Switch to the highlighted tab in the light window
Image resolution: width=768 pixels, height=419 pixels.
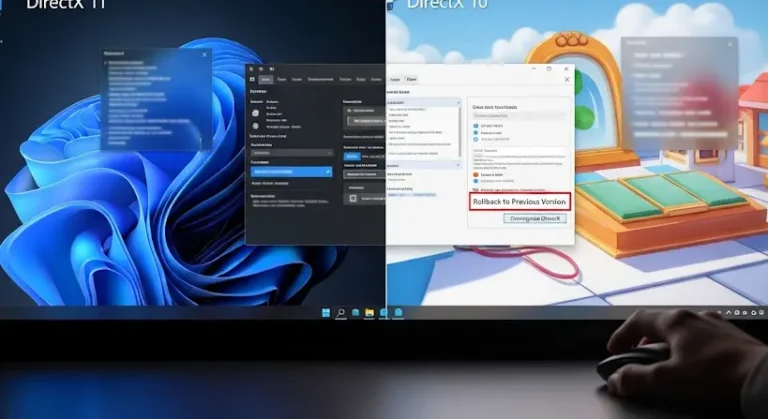[411, 79]
